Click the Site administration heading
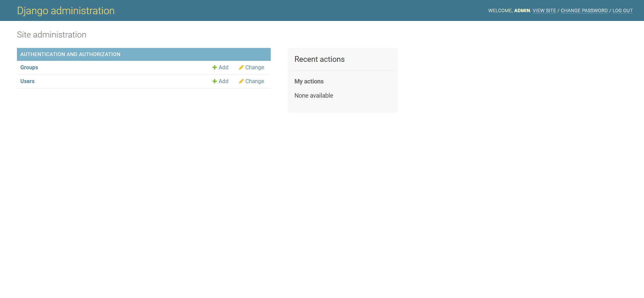Image resolution: width=644 pixels, height=298 pixels. pos(51,35)
